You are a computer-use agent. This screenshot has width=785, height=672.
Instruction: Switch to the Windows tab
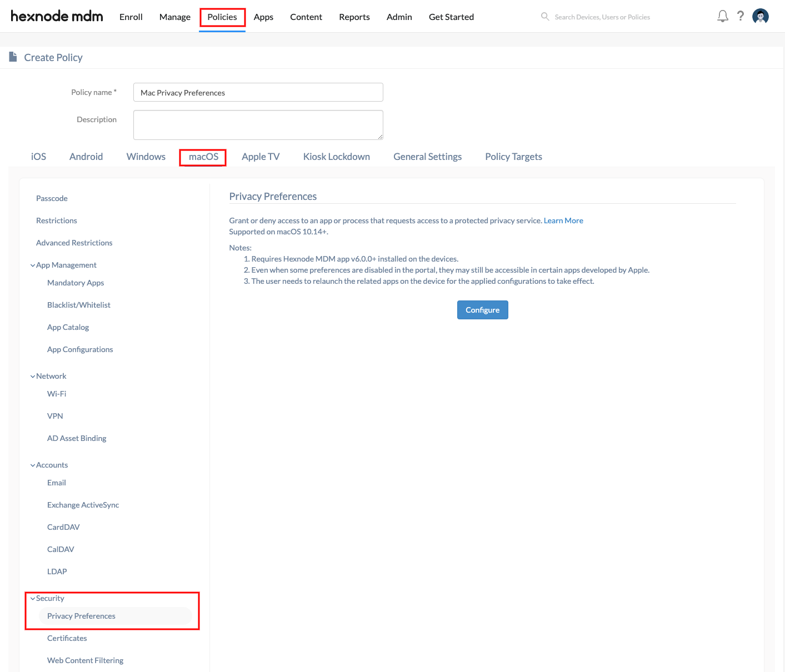[x=146, y=157]
